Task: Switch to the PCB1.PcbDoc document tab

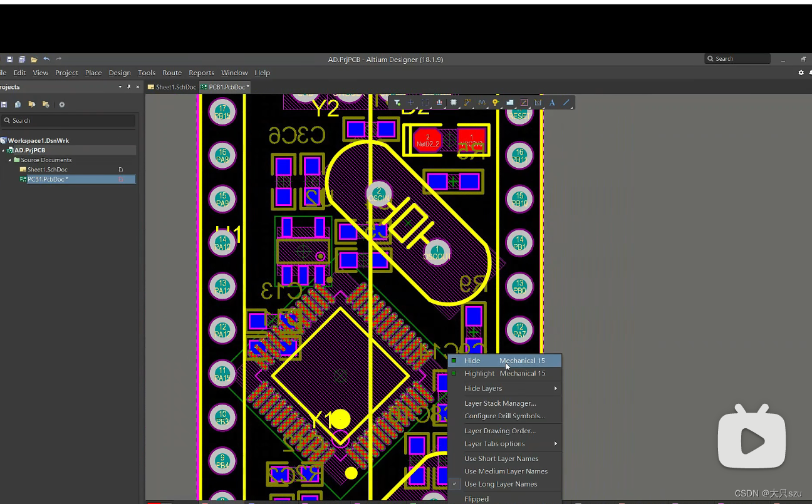Action: click(x=225, y=87)
